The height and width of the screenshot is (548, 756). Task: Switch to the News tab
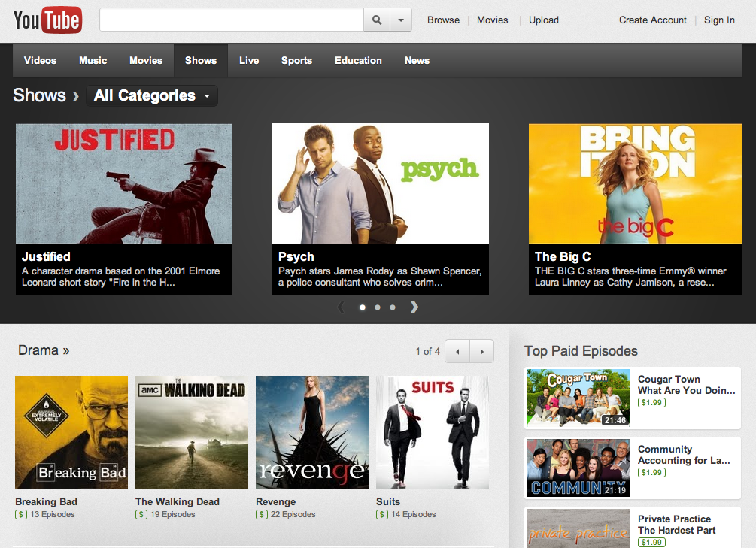click(x=417, y=60)
